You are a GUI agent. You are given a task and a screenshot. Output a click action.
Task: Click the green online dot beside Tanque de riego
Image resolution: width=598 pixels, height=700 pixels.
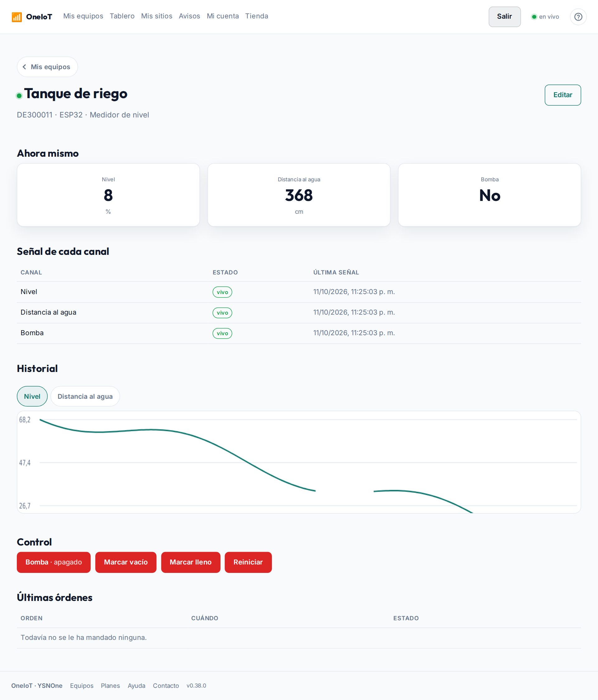(19, 96)
